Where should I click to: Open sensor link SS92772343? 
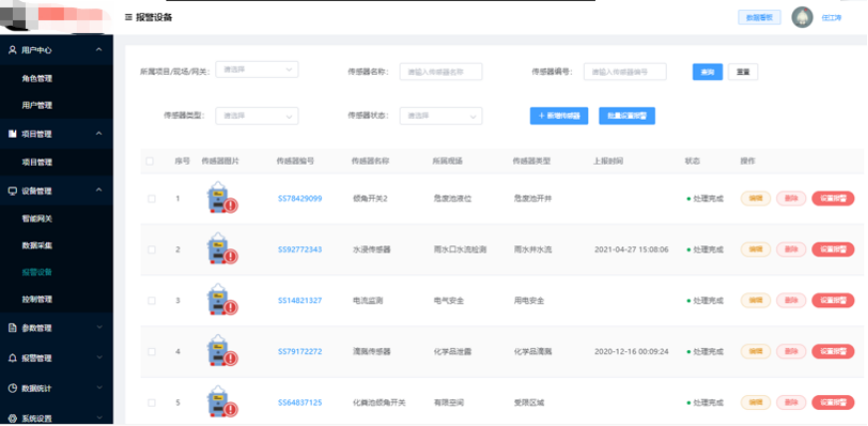point(299,249)
